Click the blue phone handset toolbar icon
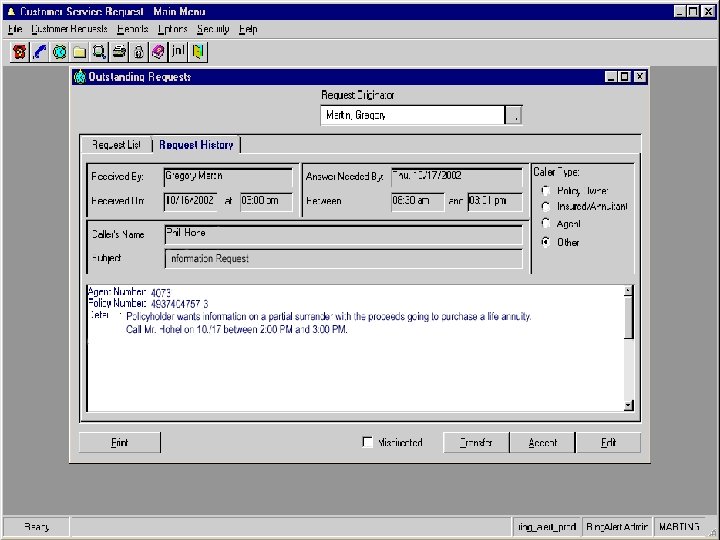 [39, 52]
